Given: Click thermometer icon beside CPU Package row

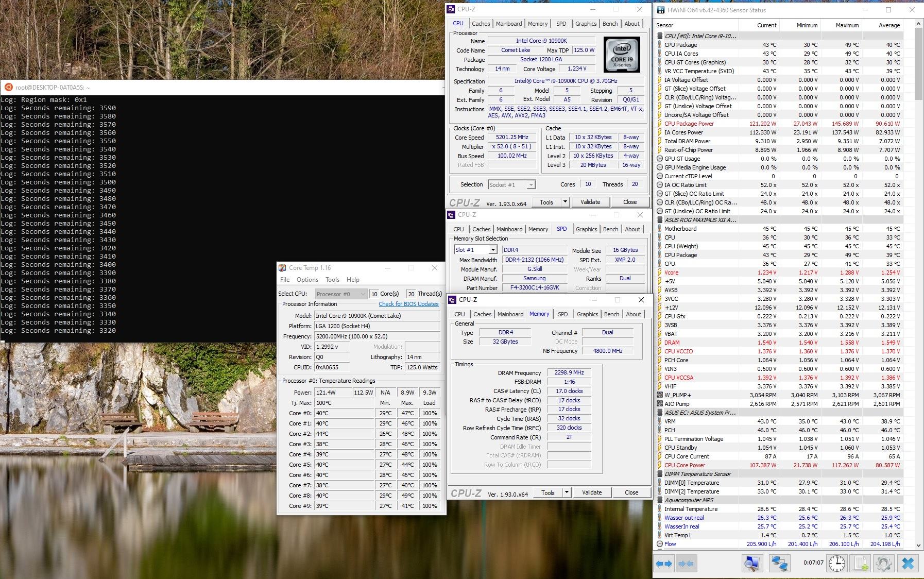Looking at the screenshot, I should [x=660, y=45].
